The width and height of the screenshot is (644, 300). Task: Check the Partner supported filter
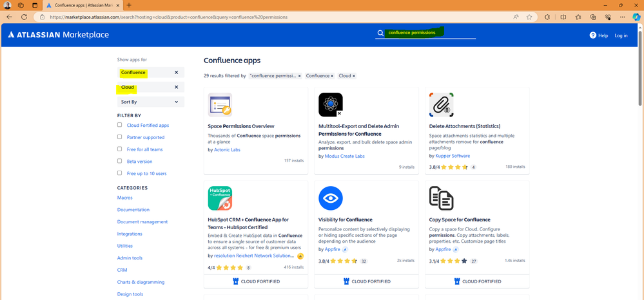pyautogui.click(x=119, y=136)
